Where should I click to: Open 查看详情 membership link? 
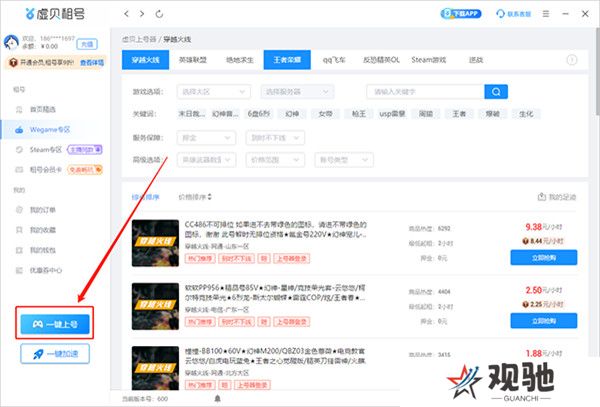point(92,62)
